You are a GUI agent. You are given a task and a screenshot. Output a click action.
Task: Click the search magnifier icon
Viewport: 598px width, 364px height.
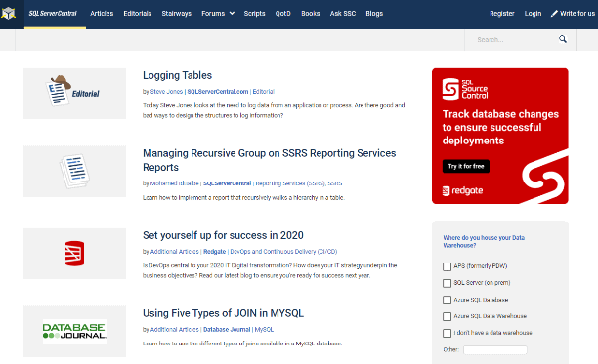coord(563,39)
